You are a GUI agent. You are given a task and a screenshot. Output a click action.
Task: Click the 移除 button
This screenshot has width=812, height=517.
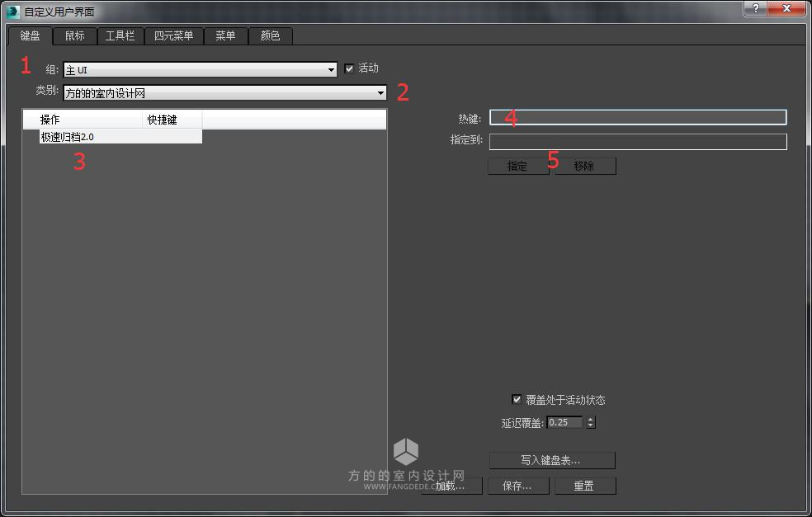tap(585, 166)
